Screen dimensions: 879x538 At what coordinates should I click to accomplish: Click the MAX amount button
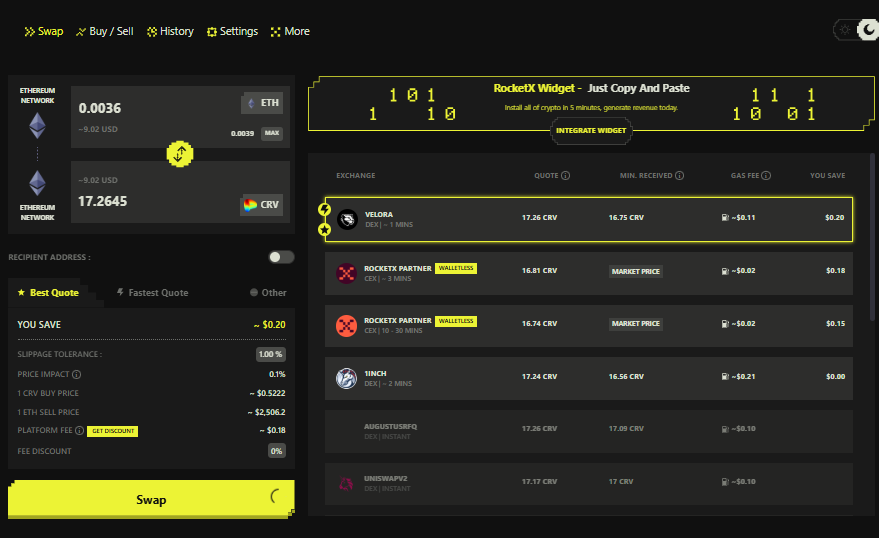(272, 133)
